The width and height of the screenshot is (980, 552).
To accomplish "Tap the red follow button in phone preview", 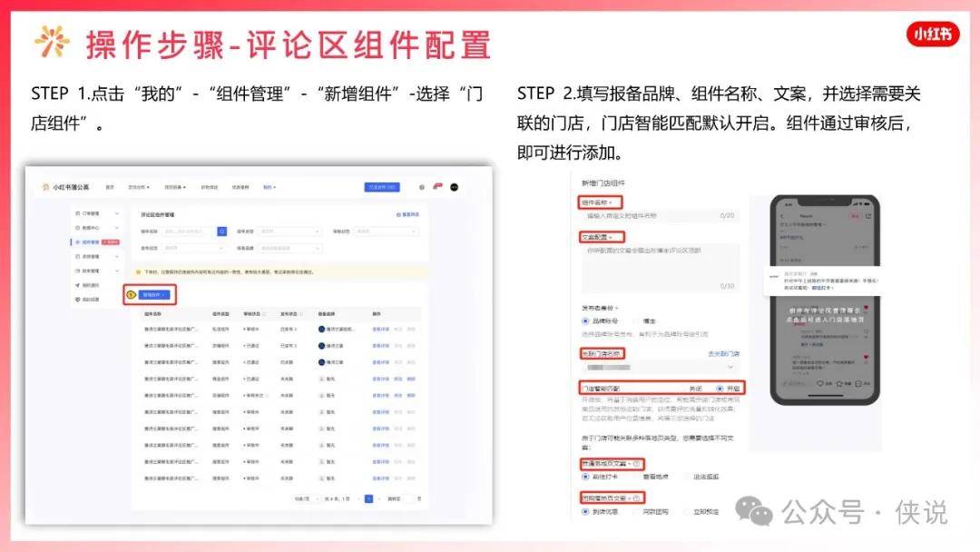I will tap(855, 216).
